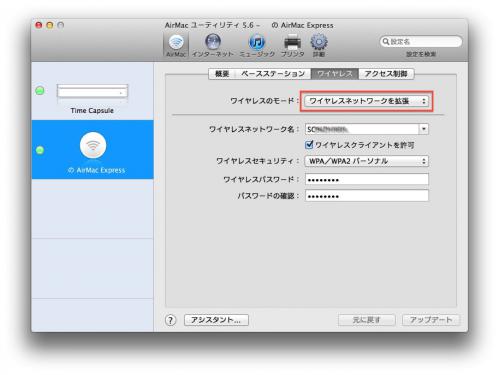Image resolution: width=499 pixels, height=375 pixels.
Task: Click the 元に戻す (Revert) button
Action: [x=366, y=320]
